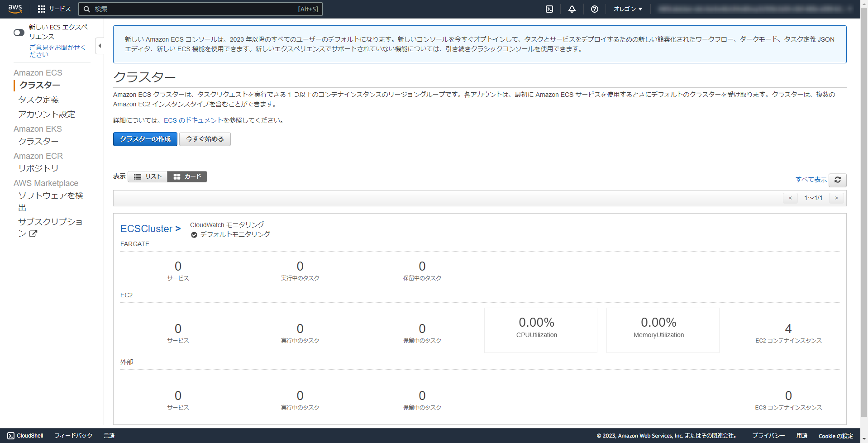Image resolution: width=868 pixels, height=443 pixels.
Task: Switch display mode to カード view
Action: (187, 176)
